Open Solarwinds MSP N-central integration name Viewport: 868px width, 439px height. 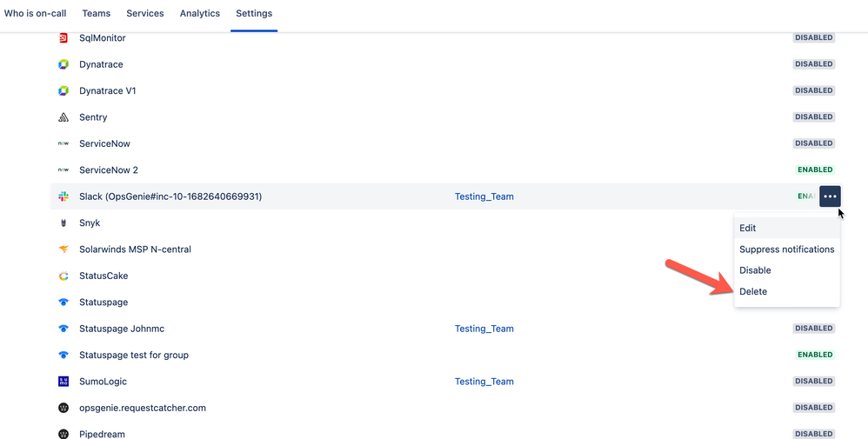click(x=135, y=249)
